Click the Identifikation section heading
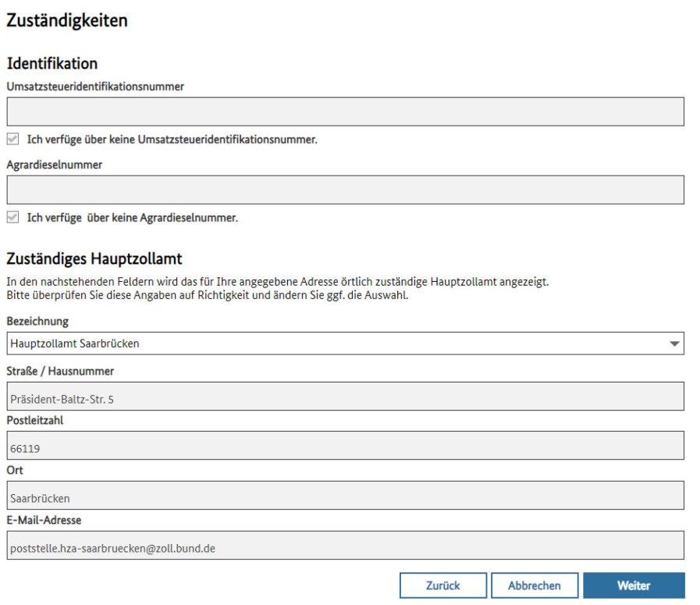The image size is (700, 605). pyautogui.click(x=52, y=63)
